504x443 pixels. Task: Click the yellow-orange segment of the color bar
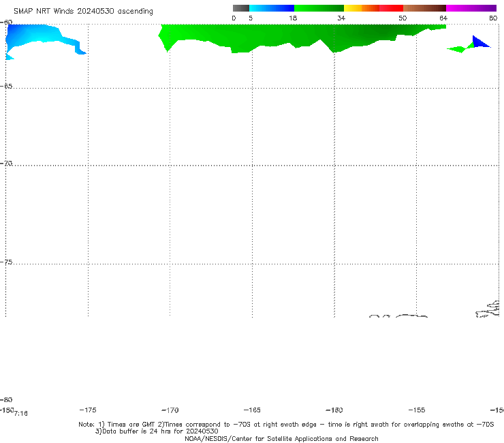pos(361,8)
